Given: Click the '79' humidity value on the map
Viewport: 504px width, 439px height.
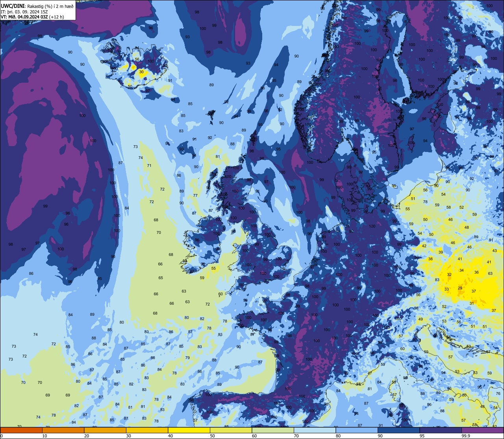Looking at the screenshot, I should [x=187, y=358].
